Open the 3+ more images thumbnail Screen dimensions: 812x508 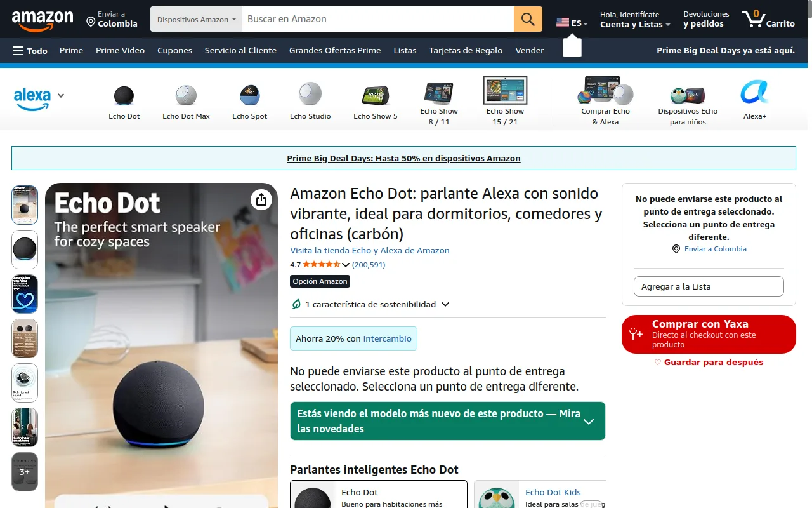click(25, 472)
